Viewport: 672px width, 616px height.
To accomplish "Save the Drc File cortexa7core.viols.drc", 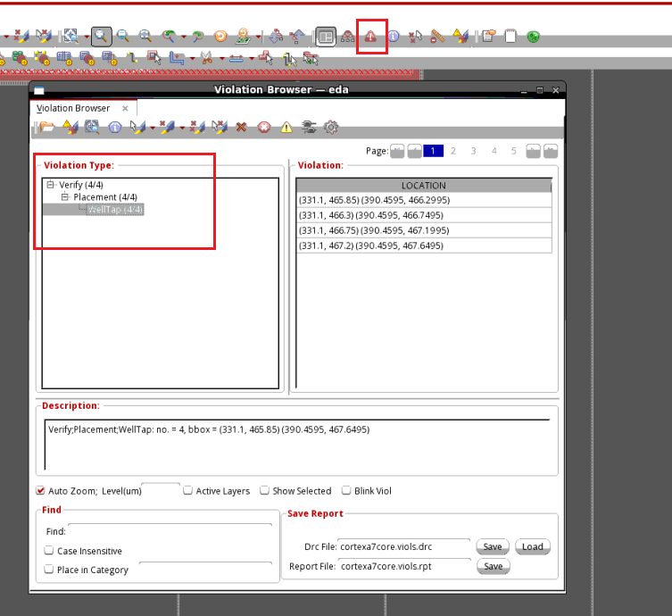I will point(493,546).
